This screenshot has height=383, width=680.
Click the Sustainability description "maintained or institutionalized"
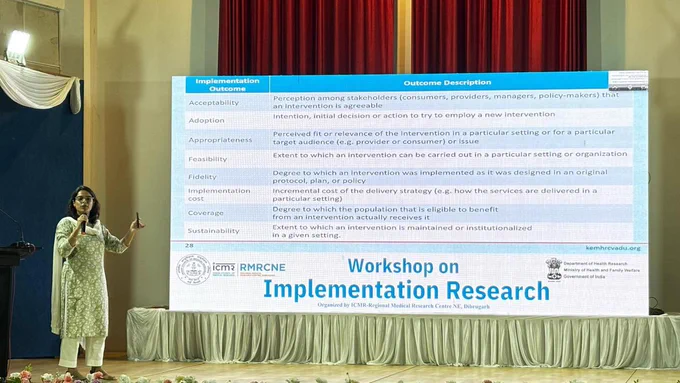tap(402, 231)
